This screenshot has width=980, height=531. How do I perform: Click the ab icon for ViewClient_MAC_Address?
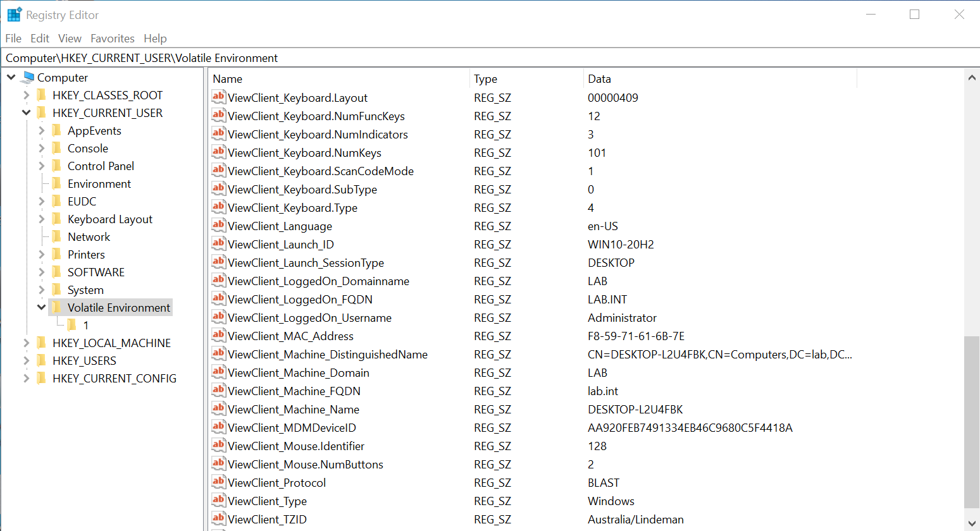coord(218,335)
